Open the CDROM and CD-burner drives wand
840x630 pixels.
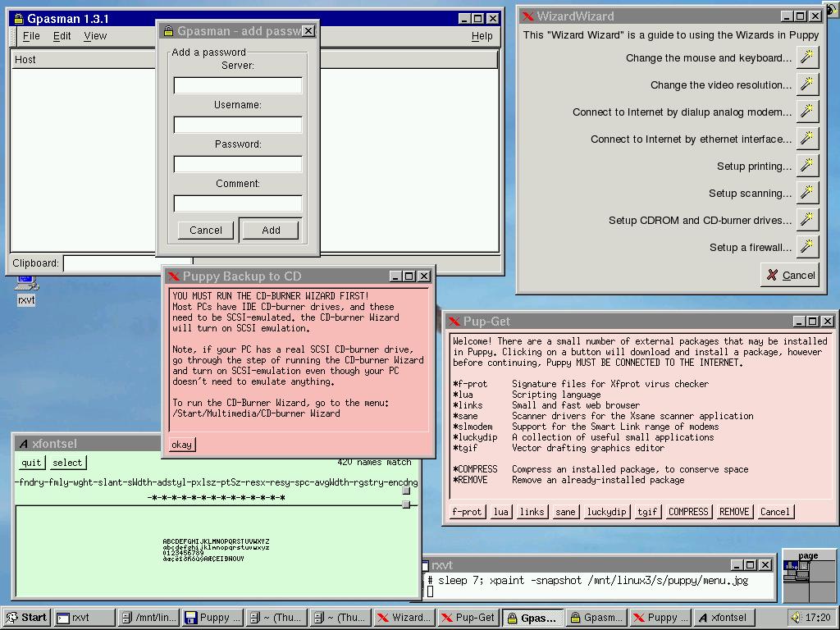[x=807, y=220]
